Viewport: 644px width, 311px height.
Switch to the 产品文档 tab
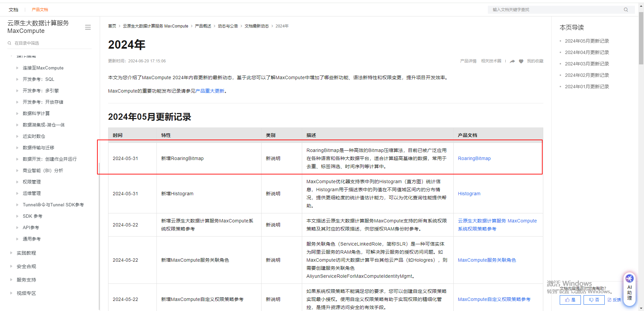40,10
